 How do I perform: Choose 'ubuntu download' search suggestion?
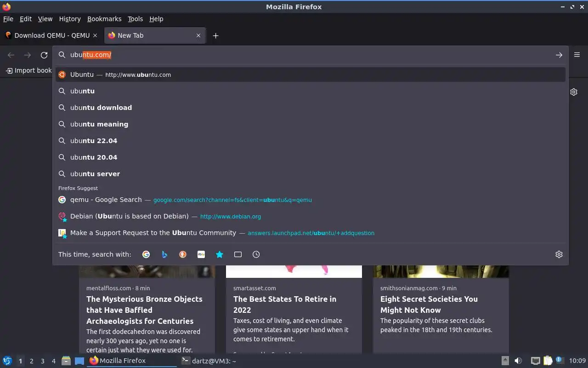311,108
